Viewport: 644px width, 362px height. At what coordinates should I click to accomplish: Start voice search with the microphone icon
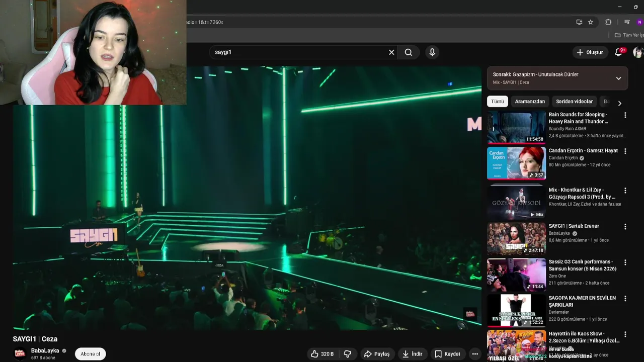[432, 52]
